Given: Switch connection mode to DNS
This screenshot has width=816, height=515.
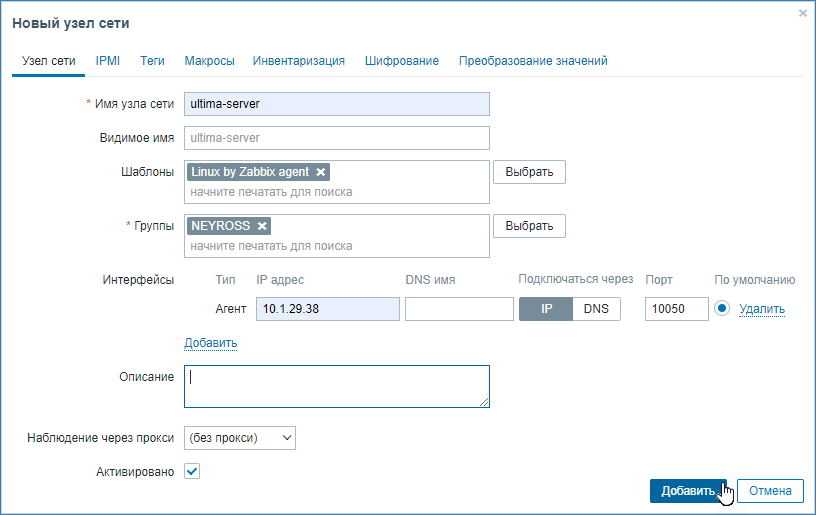Looking at the screenshot, I should [x=596, y=309].
